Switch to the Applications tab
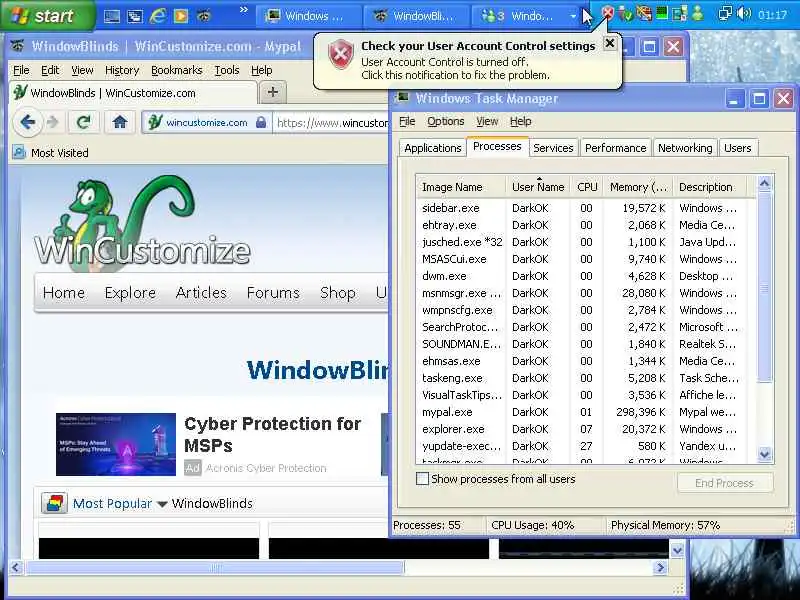This screenshot has width=800, height=600. pos(433,148)
